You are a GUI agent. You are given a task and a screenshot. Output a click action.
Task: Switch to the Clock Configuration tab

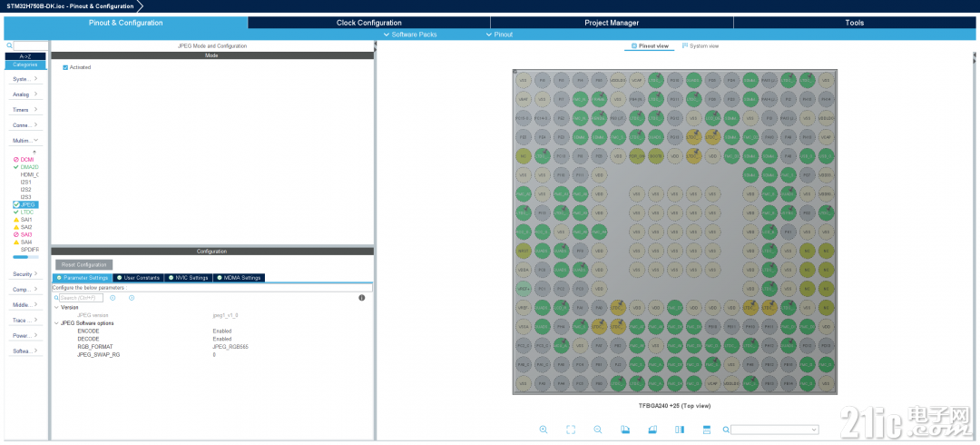tap(368, 23)
